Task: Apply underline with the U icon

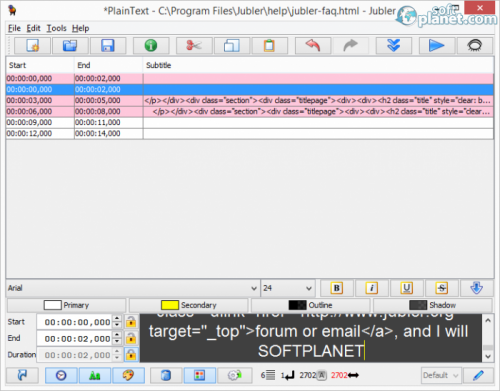Action: coord(407,288)
